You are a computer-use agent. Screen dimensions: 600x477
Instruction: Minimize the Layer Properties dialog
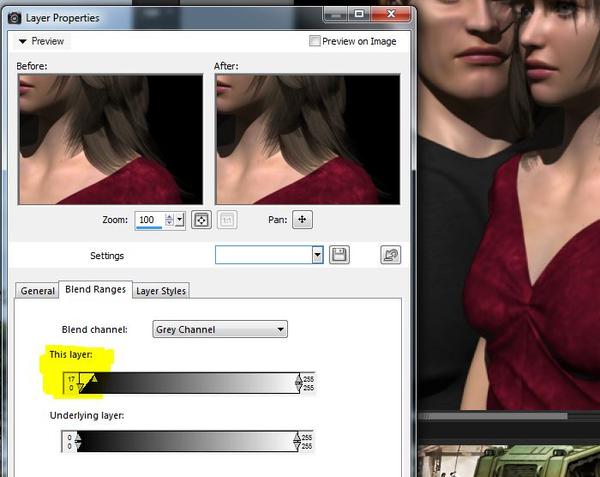(x=336, y=14)
